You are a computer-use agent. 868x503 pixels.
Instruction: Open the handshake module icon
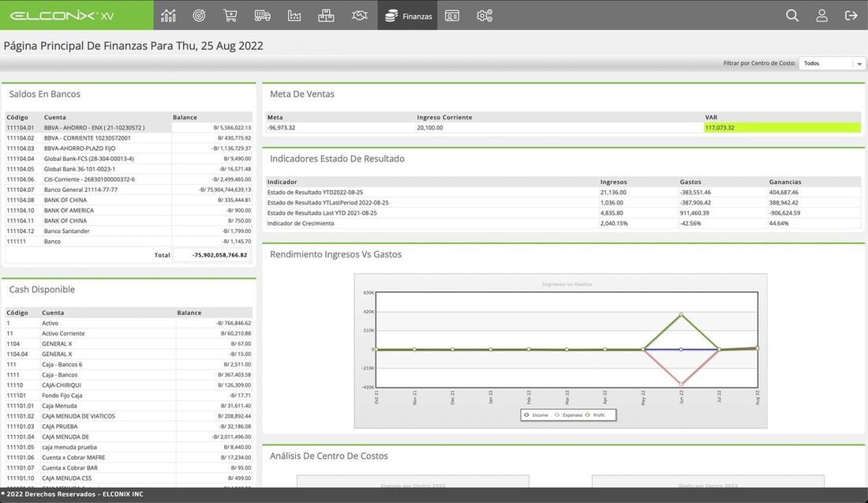[359, 16]
